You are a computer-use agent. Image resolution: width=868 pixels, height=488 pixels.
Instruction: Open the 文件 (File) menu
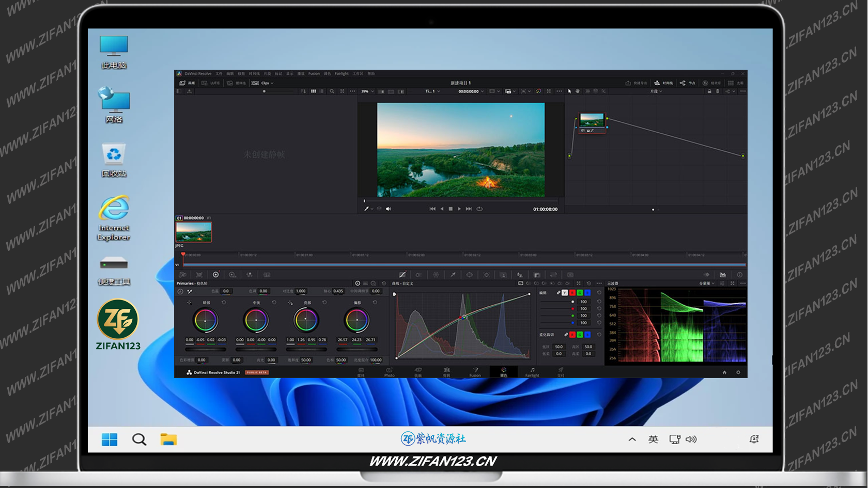coord(219,73)
